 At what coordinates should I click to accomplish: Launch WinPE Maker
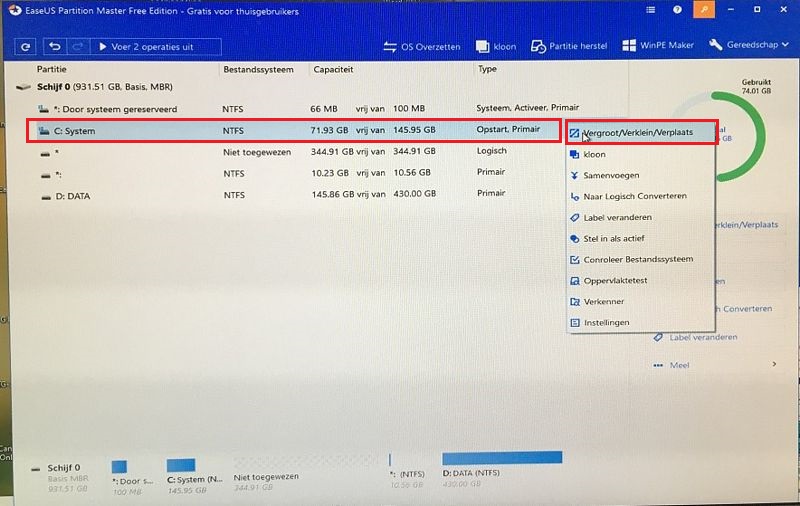(x=658, y=45)
